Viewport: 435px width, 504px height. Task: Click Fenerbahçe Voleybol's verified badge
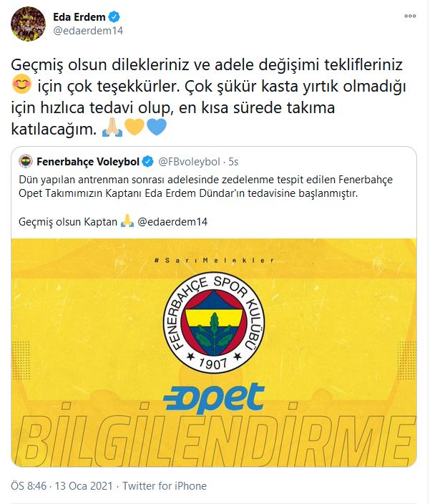tap(148, 161)
